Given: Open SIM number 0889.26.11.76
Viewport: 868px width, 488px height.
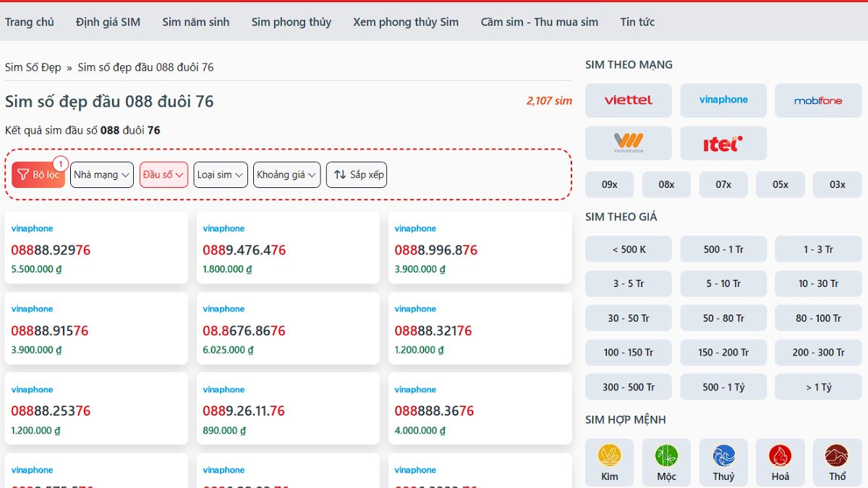Looking at the screenshot, I should point(244,411).
